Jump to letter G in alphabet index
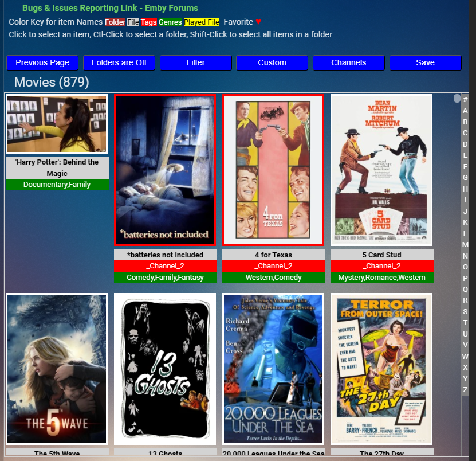Image resolution: width=476 pixels, height=461 pixels. tap(465, 178)
